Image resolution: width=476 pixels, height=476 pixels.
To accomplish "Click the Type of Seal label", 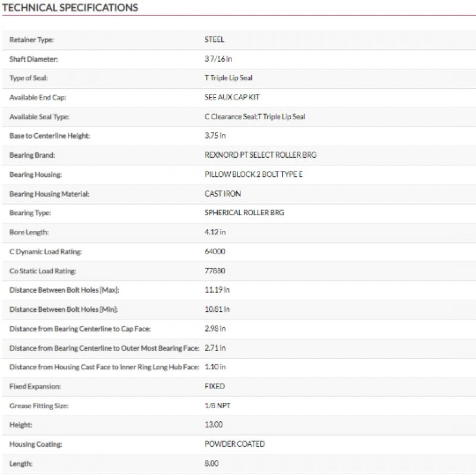I will coord(29,79).
